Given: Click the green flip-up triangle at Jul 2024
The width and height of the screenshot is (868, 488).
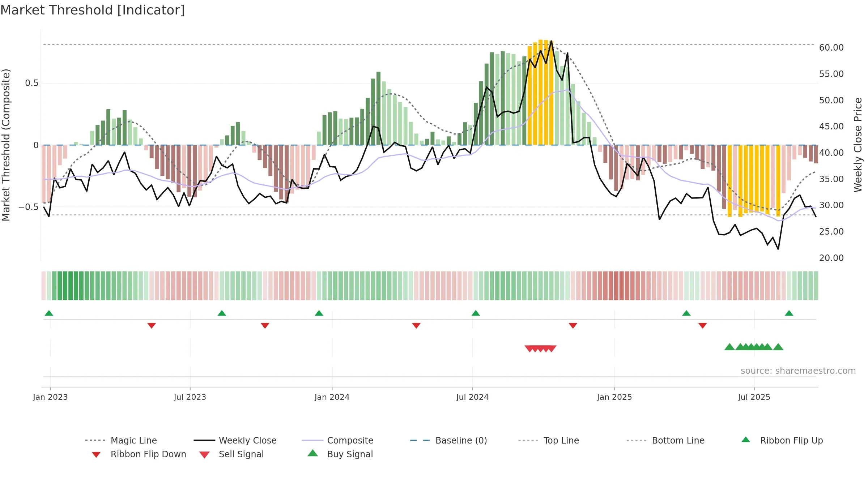Looking at the screenshot, I should [476, 313].
